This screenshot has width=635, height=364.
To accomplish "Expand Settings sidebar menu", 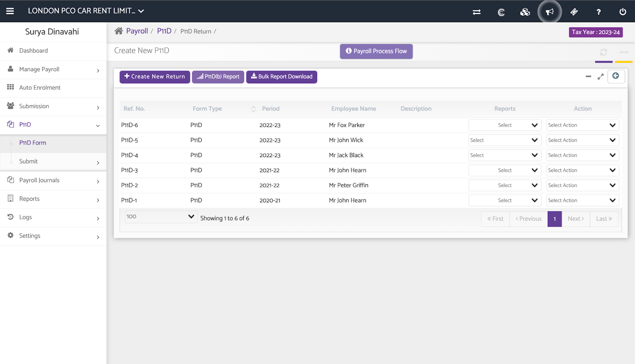I will pos(53,236).
